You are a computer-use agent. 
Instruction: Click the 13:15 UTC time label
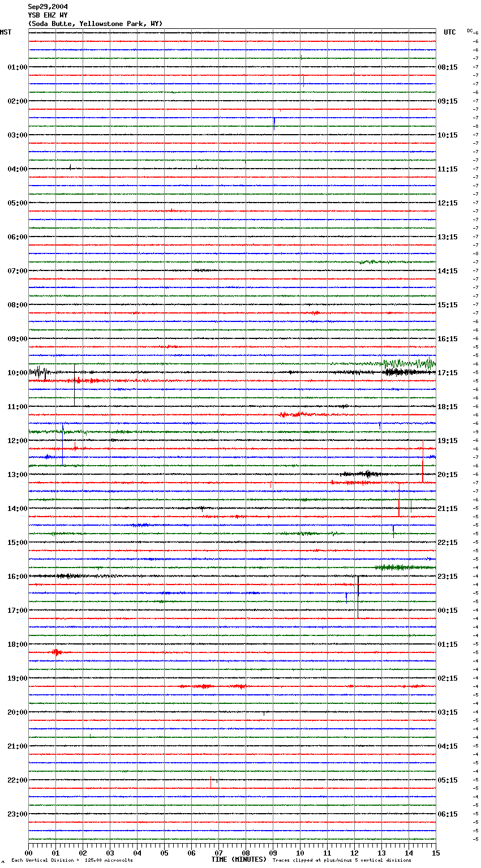[x=448, y=237]
